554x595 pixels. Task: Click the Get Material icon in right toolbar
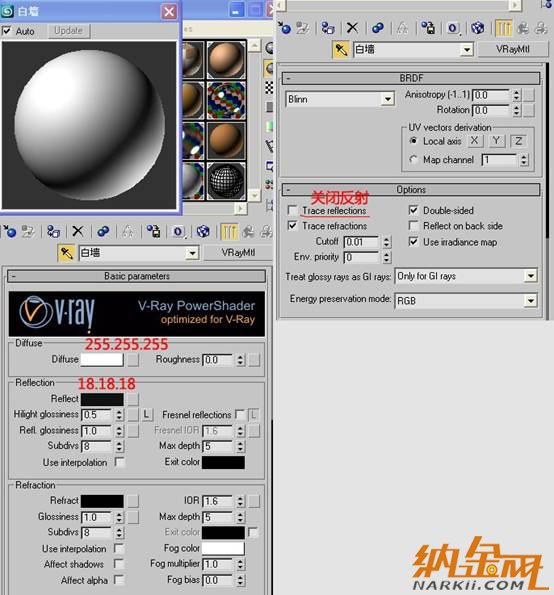point(284,28)
